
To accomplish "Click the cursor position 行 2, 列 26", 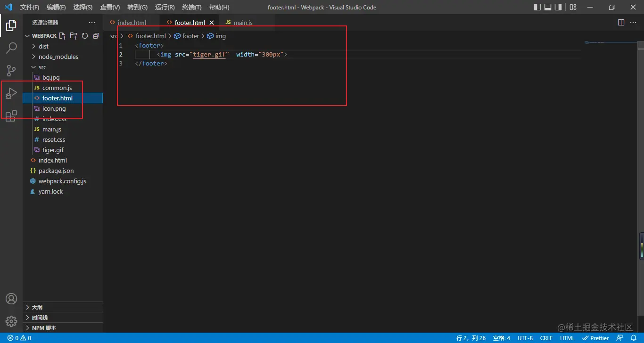I will (471, 338).
